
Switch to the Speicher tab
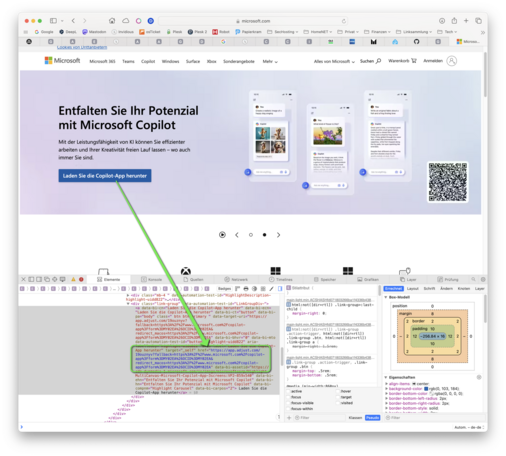[325, 279]
